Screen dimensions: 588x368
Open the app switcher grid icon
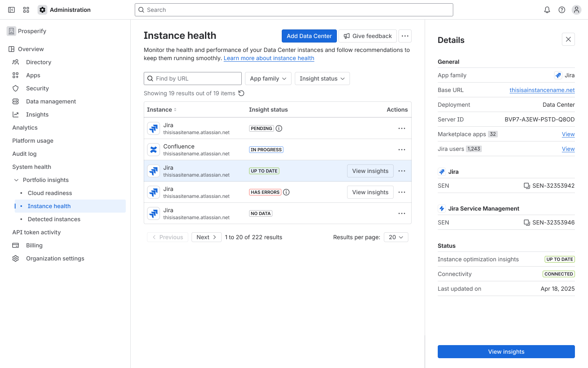(x=26, y=10)
